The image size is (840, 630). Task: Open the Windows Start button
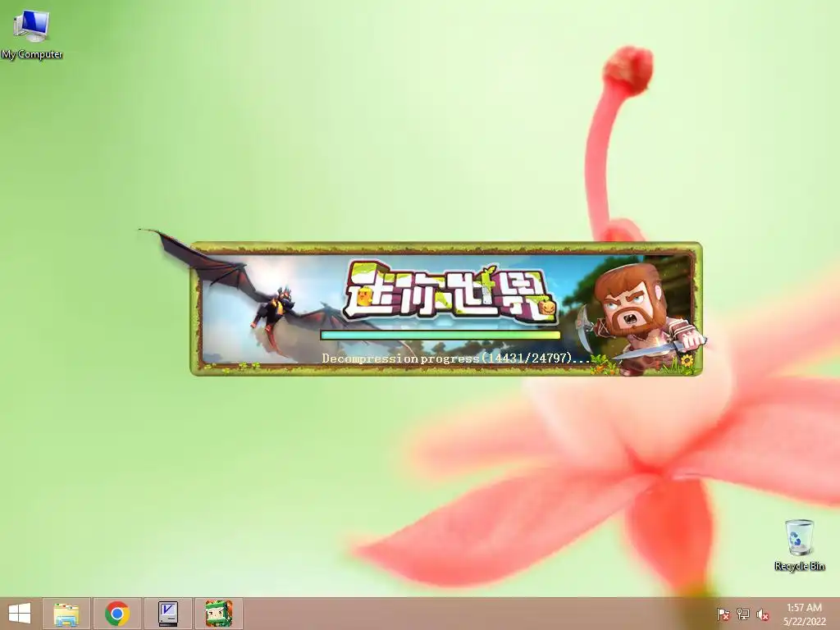tap(20, 614)
